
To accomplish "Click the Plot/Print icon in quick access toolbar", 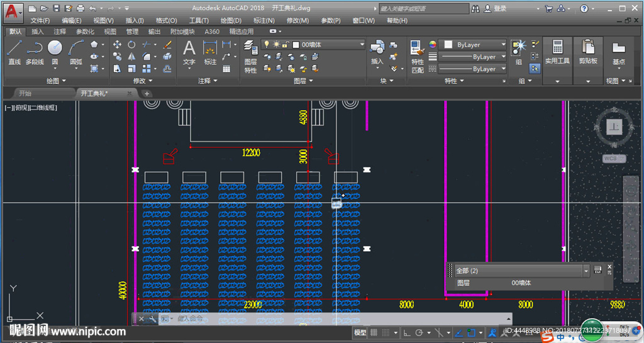I will (80, 8).
